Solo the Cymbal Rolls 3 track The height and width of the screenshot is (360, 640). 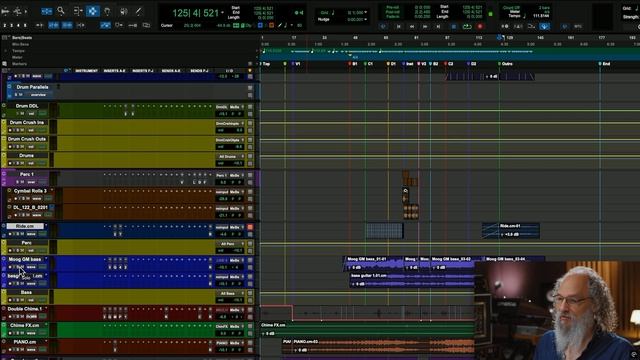23,198
